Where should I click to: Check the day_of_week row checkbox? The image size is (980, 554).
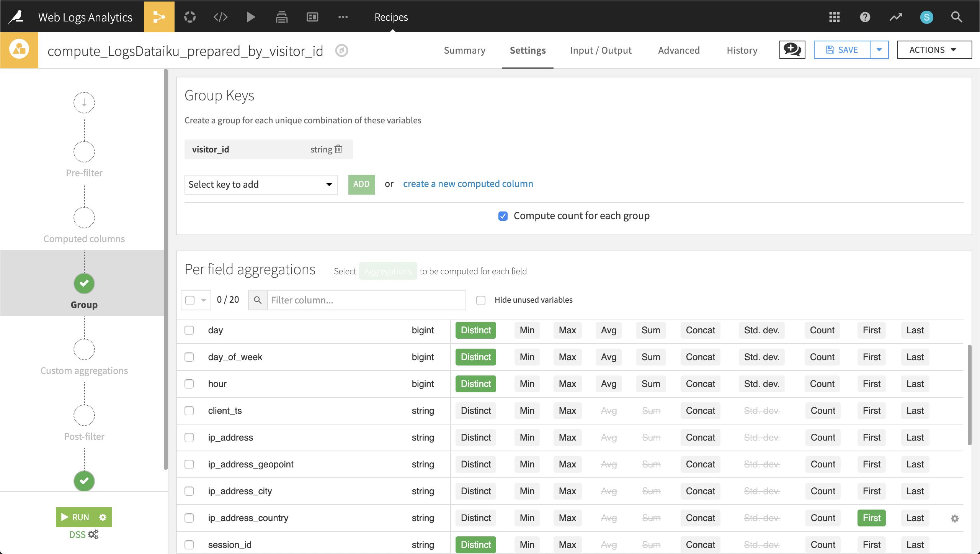pyautogui.click(x=189, y=357)
